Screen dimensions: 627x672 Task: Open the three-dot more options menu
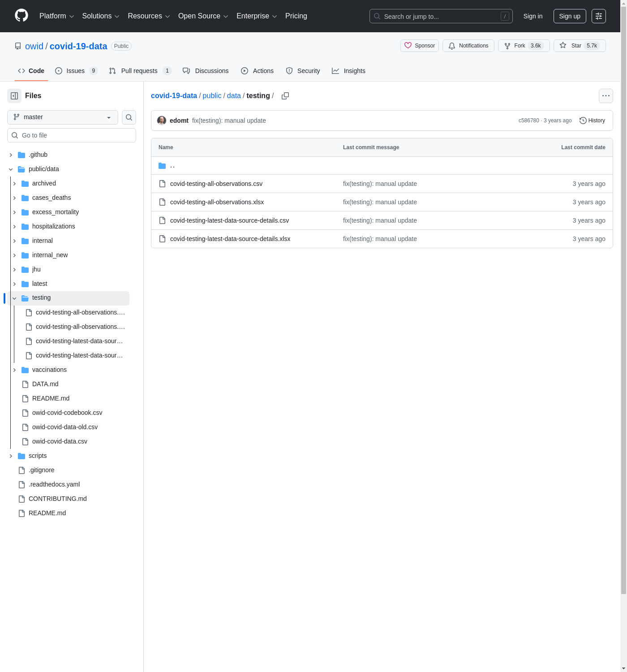[x=606, y=96]
